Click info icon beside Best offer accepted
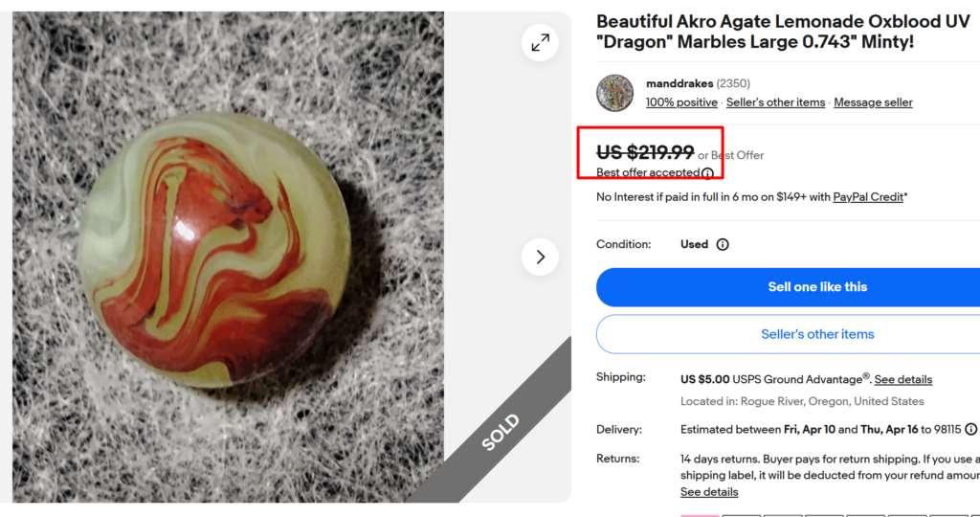Screen dimensions: 980x517 pyautogui.click(x=707, y=173)
